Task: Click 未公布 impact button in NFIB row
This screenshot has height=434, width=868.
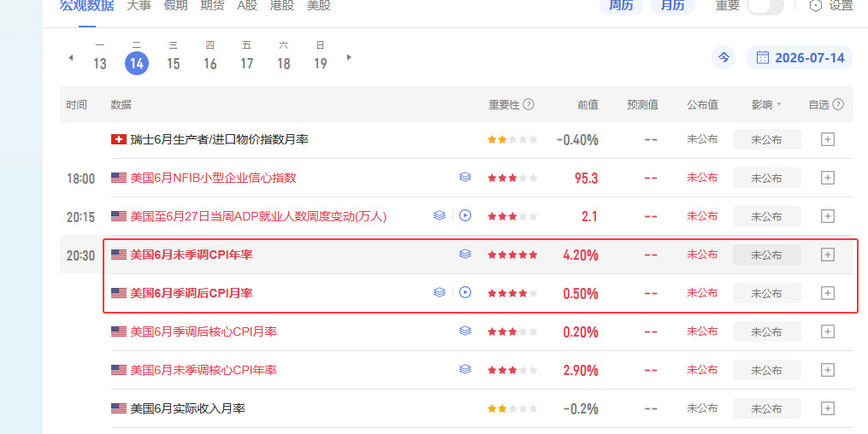Action: [767, 178]
